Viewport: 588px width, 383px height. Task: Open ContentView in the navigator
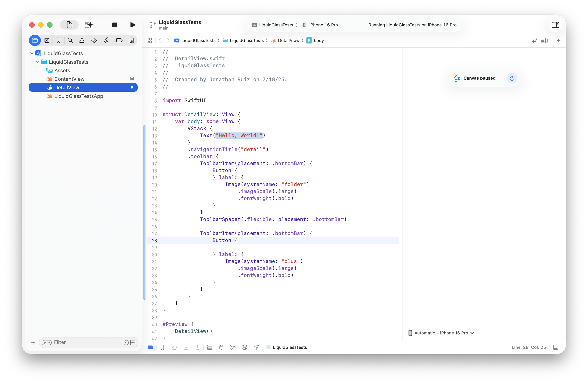83,79
